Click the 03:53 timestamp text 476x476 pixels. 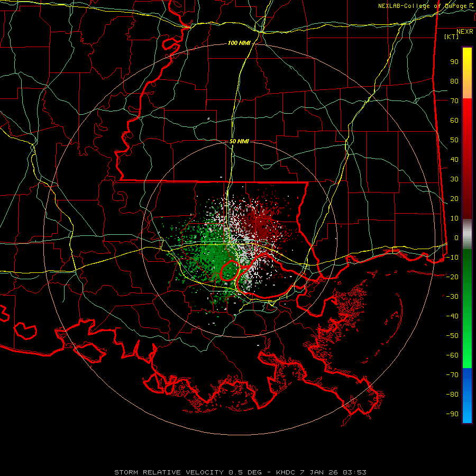[x=354, y=472]
